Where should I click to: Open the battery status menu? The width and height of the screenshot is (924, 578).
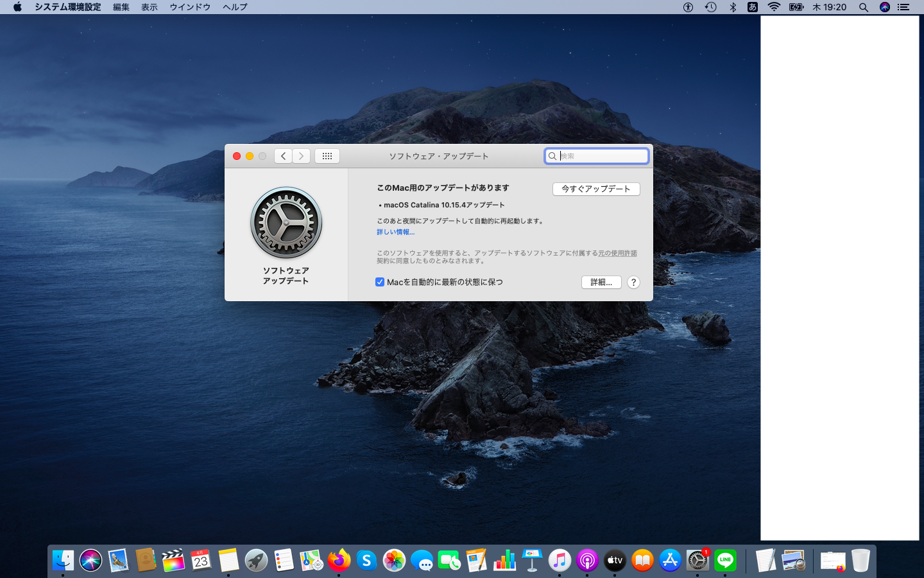(796, 7)
